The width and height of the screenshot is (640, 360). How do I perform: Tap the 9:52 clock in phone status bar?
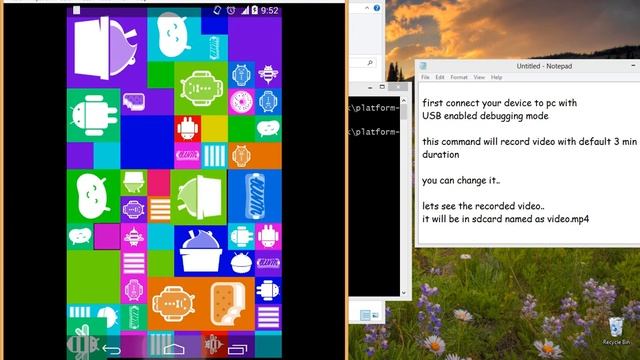point(269,10)
